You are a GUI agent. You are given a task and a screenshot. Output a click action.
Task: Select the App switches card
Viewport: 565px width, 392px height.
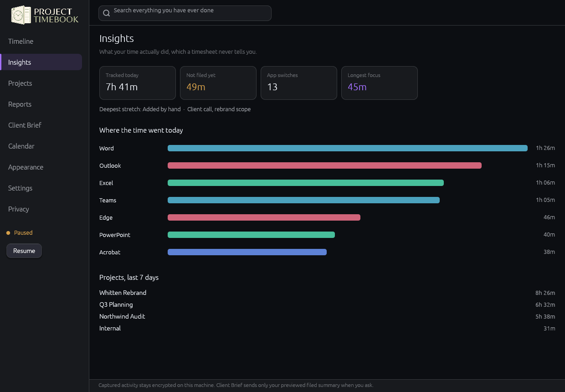point(299,83)
